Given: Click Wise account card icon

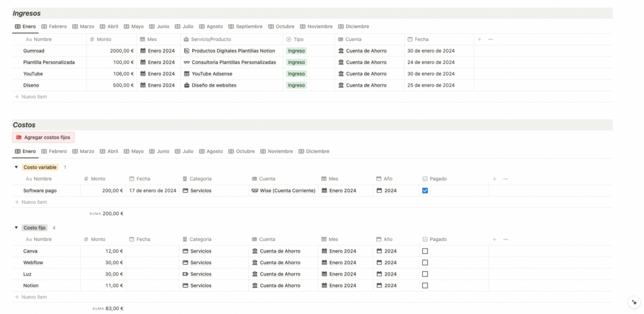Looking at the screenshot, I should [x=254, y=191].
